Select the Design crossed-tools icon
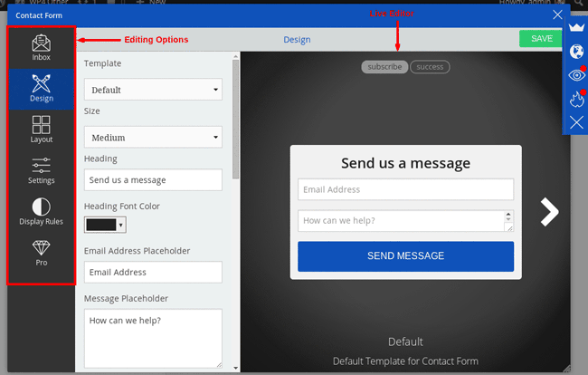 (41, 84)
